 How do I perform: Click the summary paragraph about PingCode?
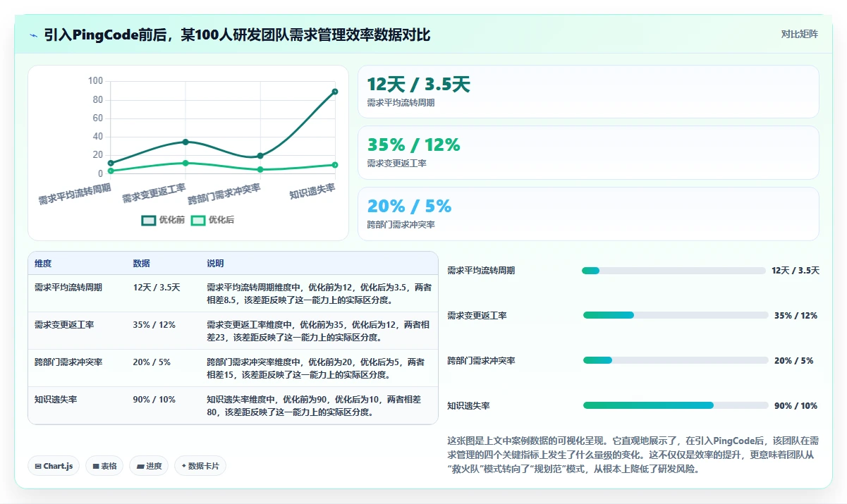click(x=633, y=455)
